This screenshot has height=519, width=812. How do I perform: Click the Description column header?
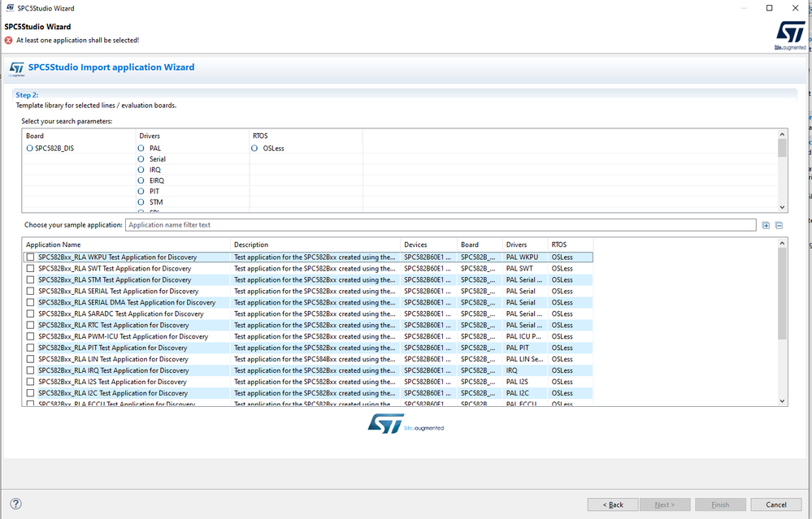tap(315, 244)
